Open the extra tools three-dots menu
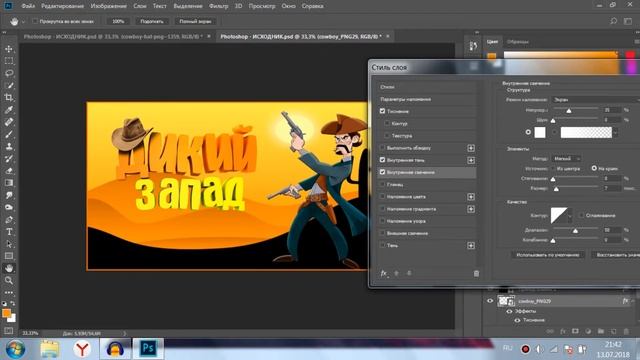Image resolution: width=640 pixels, height=360 pixels. (x=9, y=292)
